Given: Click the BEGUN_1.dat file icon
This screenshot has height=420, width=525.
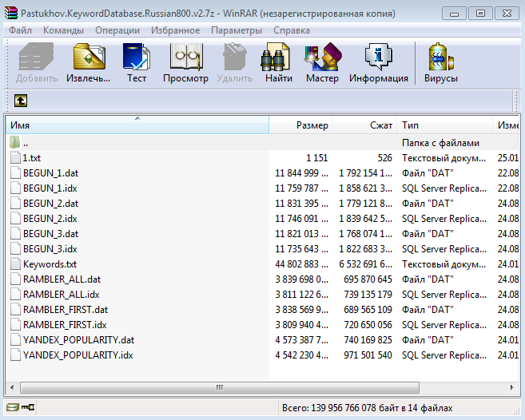Looking at the screenshot, I should click(x=15, y=172).
